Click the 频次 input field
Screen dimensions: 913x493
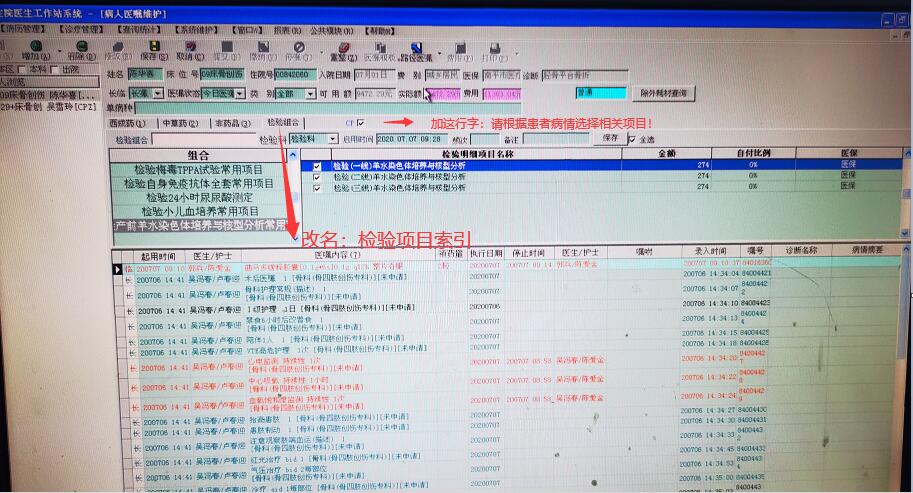coord(484,139)
